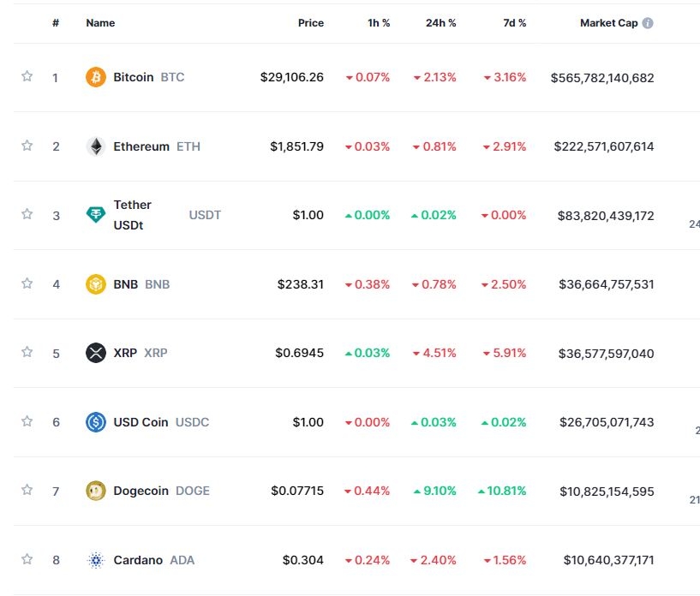Click the Cardano logo icon
This screenshot has width=700, height=596.
click(96, 560)
